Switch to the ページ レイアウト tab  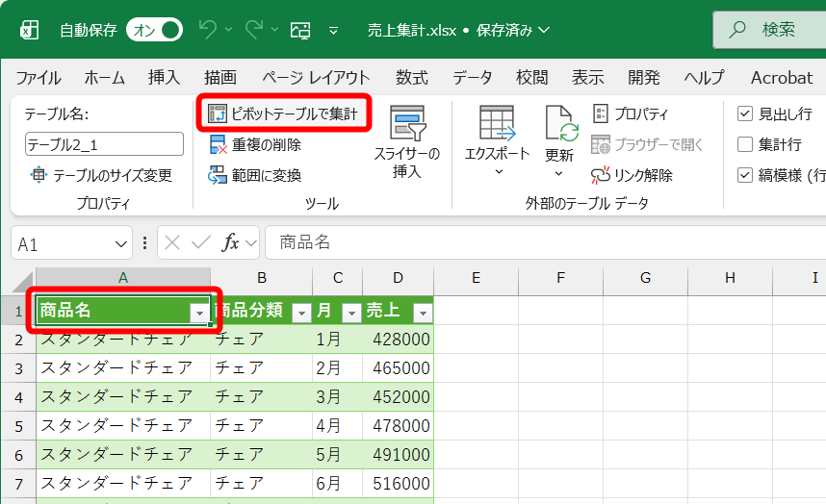point(316,78)
